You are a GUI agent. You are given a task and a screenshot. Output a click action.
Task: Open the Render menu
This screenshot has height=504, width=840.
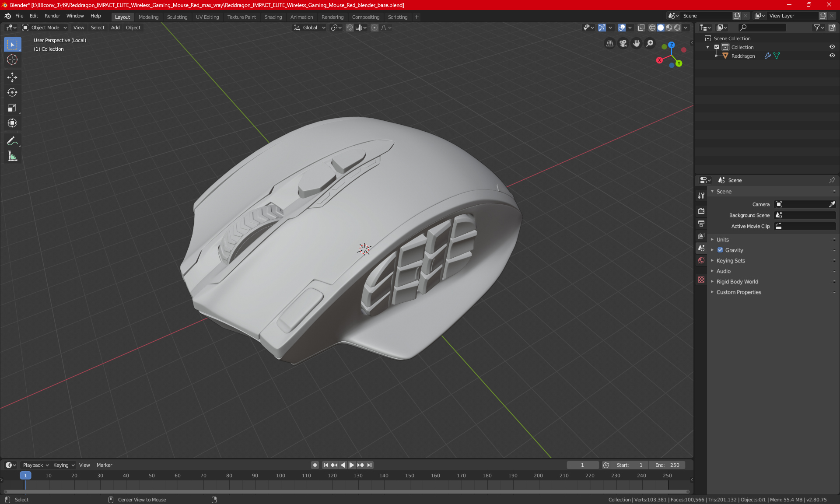point(52,16)
